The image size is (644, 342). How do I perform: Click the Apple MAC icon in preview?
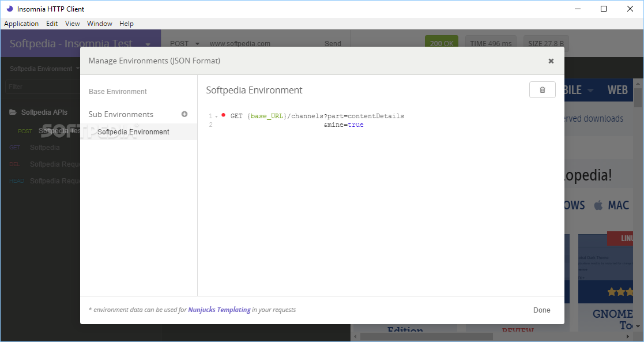(598, 205)
